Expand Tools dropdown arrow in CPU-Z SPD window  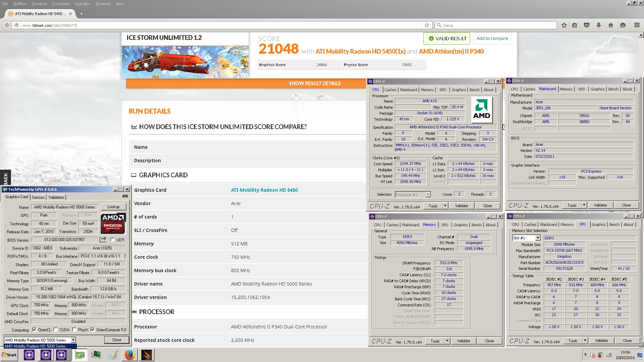tap(585, 341)
